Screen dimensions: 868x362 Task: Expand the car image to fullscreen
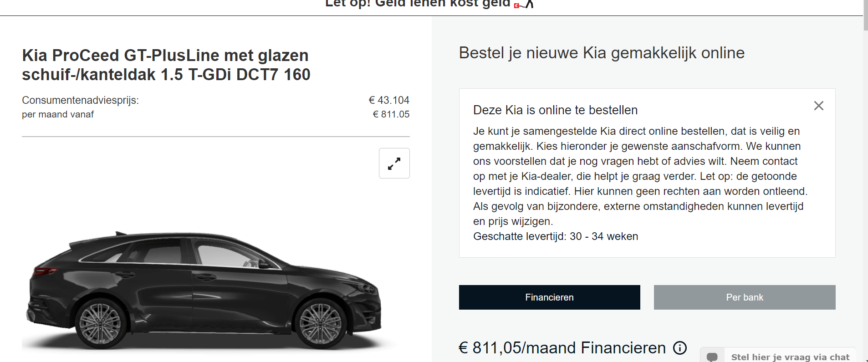coord(394,163)
